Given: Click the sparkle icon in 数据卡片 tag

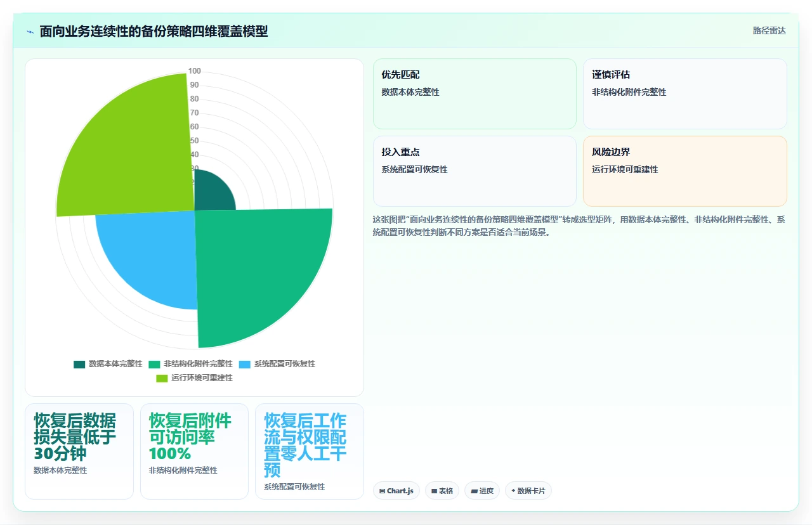Looking at the screenshot, I should click(x=513, y=491).
